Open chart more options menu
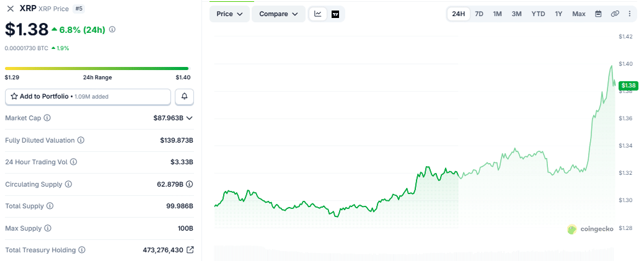The width and height of the screenshot is (644, 261). tap(630, 14)
